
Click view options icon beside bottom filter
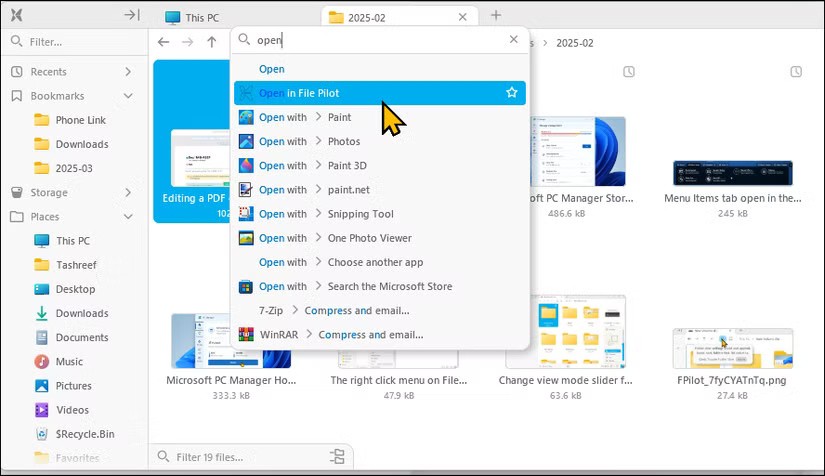point(337,457)
